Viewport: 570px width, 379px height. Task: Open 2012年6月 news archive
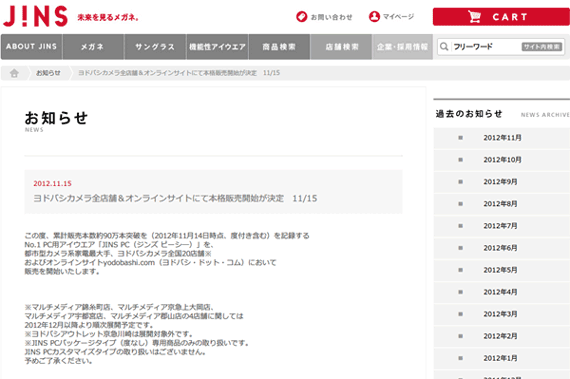502,248
